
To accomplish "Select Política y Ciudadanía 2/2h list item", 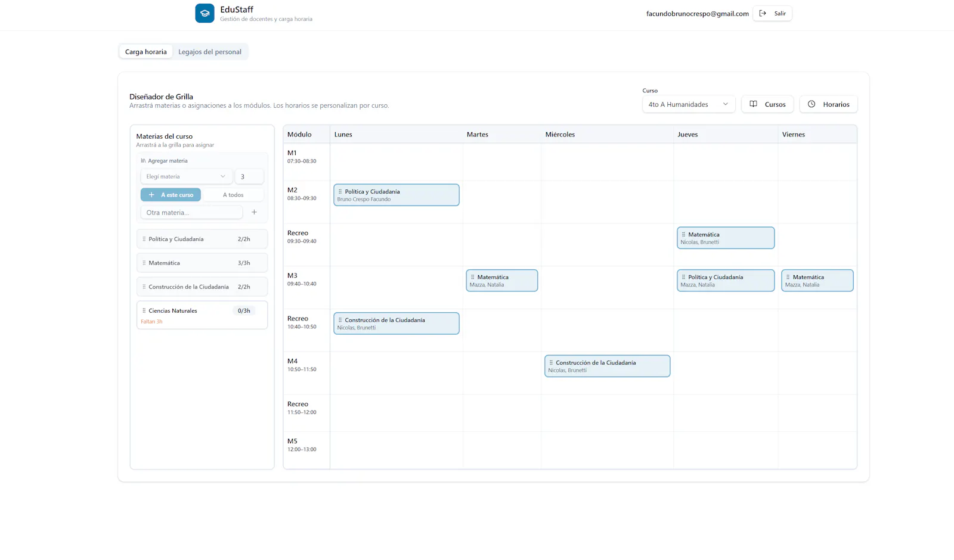I will [202, 239].
